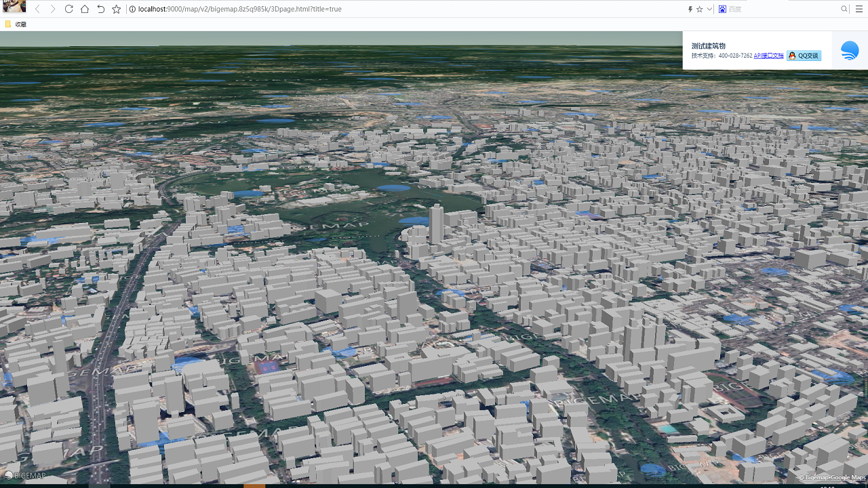Focus the 百度 search field
The width and height of the screenshot is (868, 488).
(x=783, y=9)
